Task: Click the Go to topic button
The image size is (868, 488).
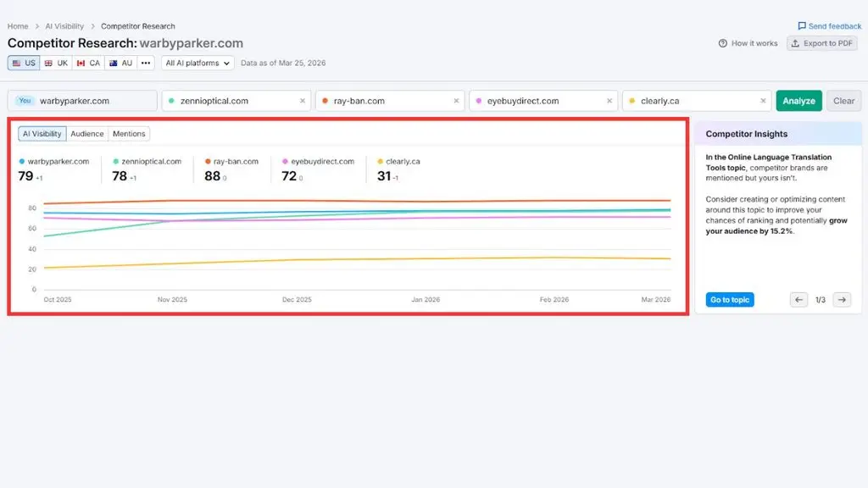Action: pyautogui.click(x=730, y=299)
